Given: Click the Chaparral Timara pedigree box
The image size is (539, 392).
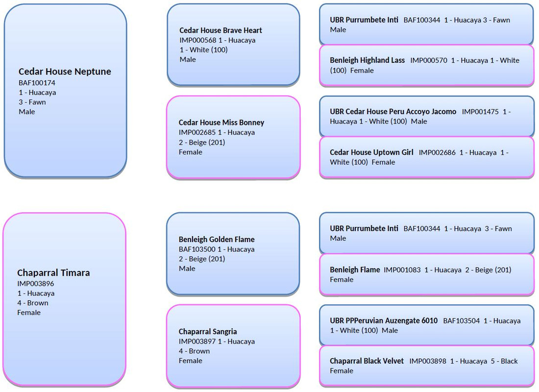Looking at the screenshot, I should tap(64, 299).
